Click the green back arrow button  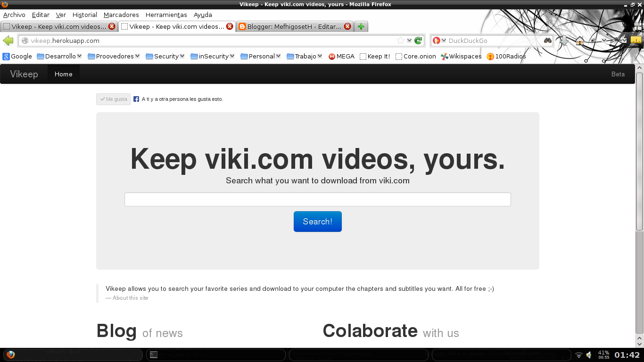click(8, 41)
